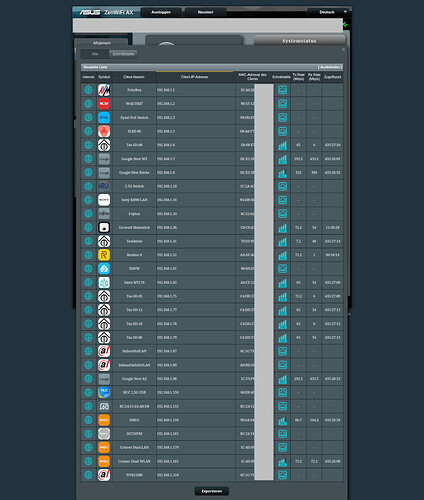The width and height of the screenshot is (424, 500).
Task: Click the Ausloggen button
Action: (x=161, y=12)
